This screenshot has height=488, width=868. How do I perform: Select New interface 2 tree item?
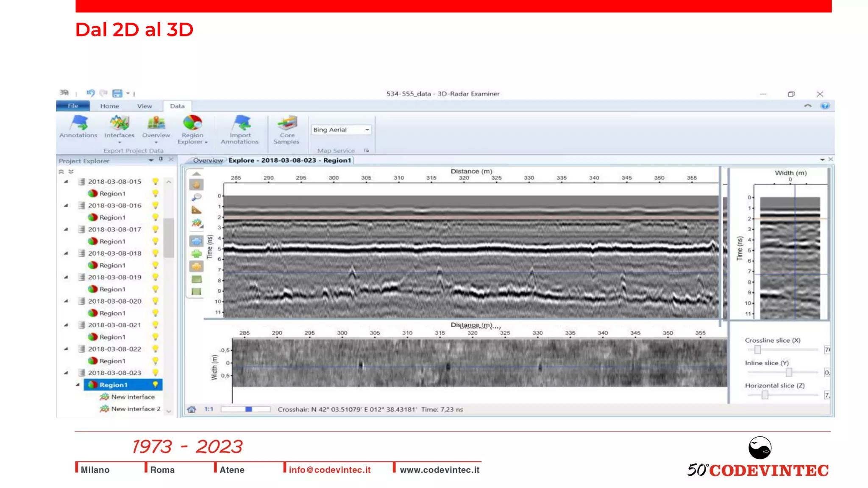tap(136, 409)
